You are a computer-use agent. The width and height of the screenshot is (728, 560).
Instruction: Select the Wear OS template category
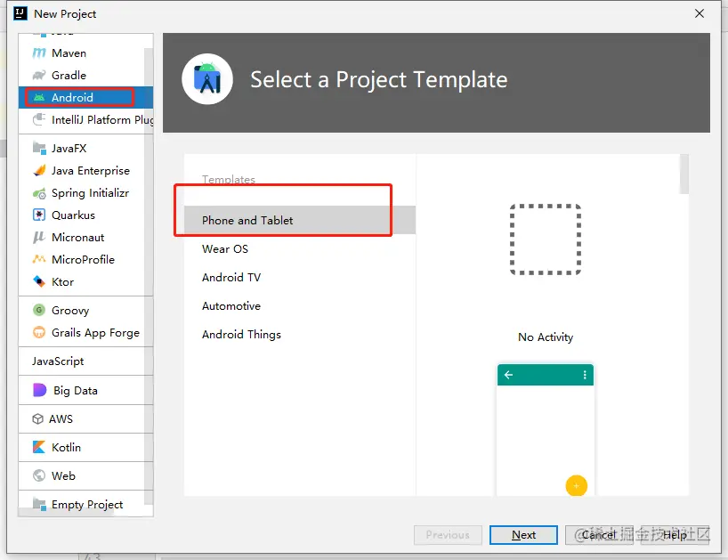[x=299, y=249]
